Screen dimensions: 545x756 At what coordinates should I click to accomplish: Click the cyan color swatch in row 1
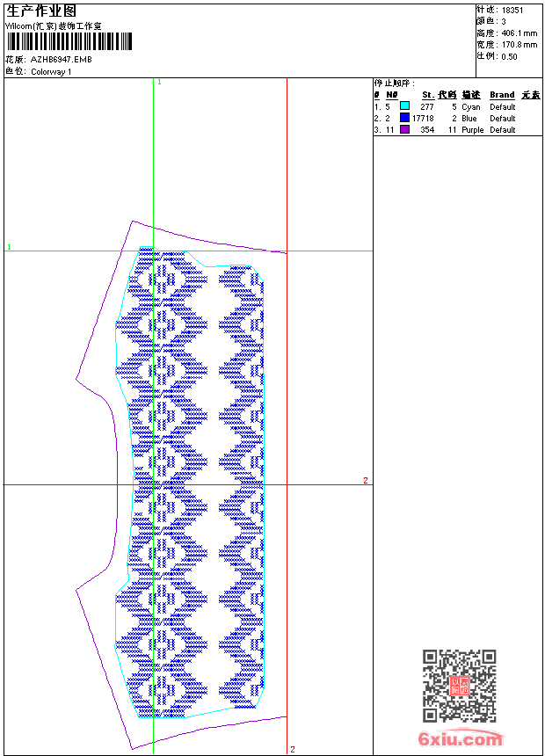404,105
